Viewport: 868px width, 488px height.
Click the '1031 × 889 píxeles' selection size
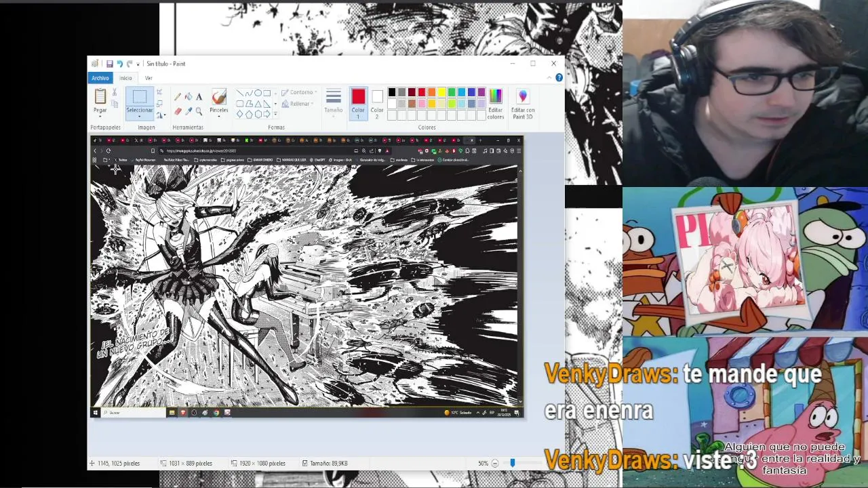[x=191, y=464]
